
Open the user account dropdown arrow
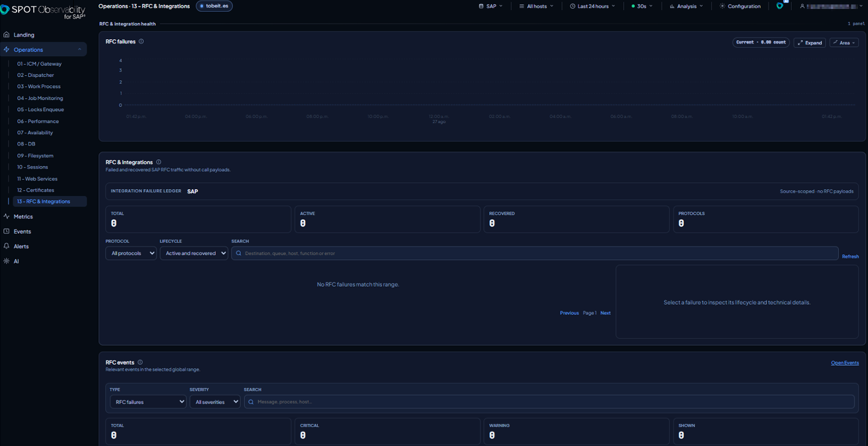tap(861, 6)
